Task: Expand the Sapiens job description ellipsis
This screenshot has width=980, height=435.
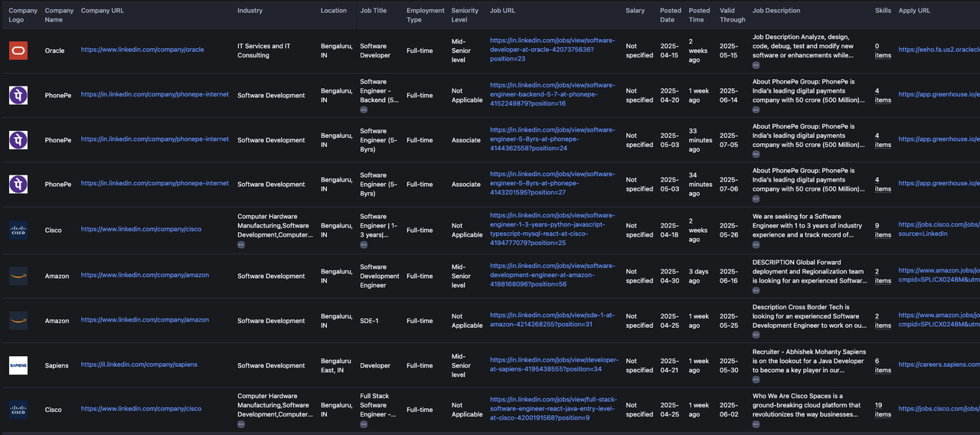Action: click(x=756, y=380)
